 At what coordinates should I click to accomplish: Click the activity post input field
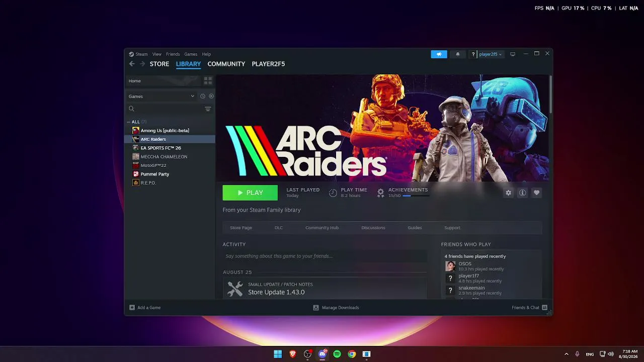click(x=325, y=256)
